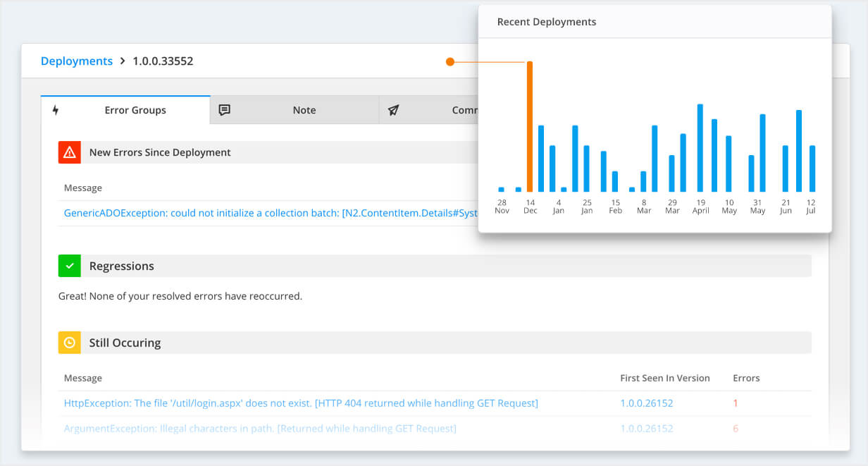The width and height of the screenshot is (868, 466).
Task: Navigate back via the Deployments breadcrumb
Action: coord(77,61)
